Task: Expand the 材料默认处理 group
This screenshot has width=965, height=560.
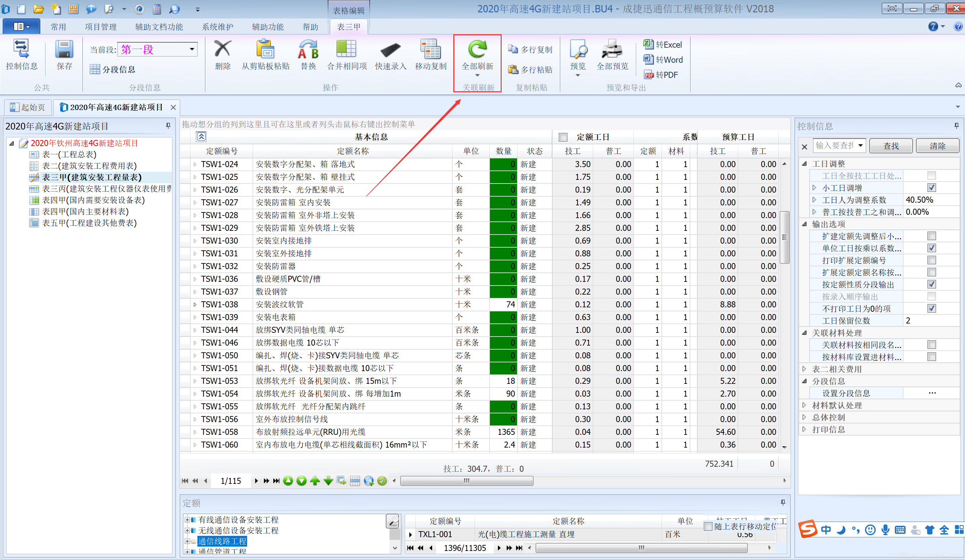Action: coord(805,405)
